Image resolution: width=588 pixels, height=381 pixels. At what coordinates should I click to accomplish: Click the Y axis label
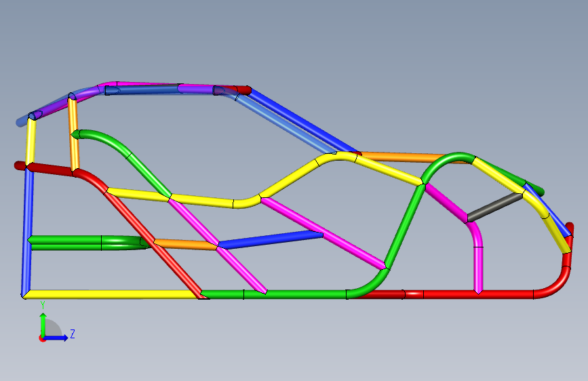tap(43, 305)
